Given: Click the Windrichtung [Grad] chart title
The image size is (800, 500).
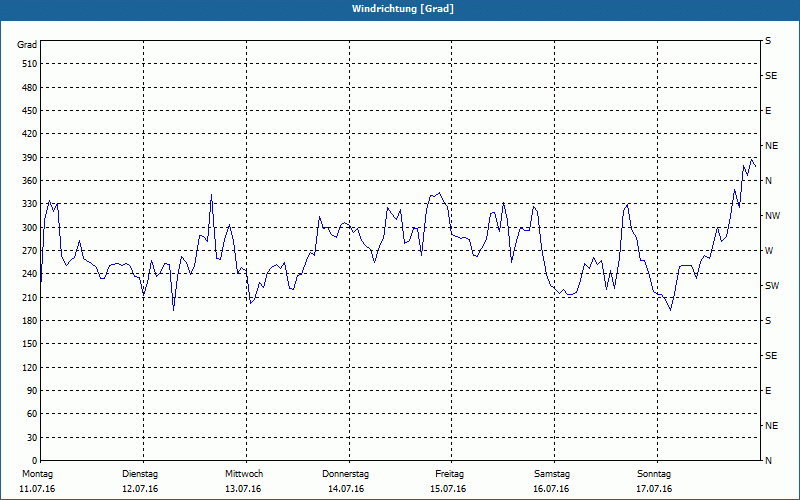Looking at the screenshot, I should (403, 9).
